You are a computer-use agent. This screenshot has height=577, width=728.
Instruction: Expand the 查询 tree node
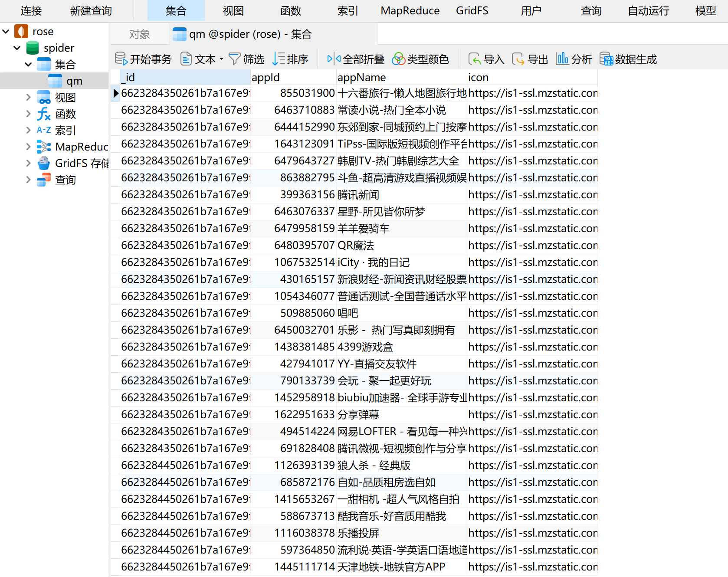point(28,180)
